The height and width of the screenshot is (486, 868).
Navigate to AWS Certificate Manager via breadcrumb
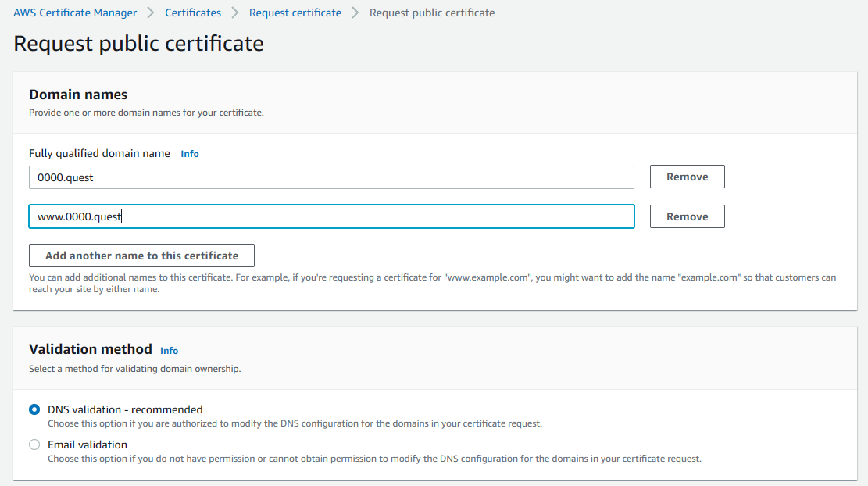pos(74,13)
